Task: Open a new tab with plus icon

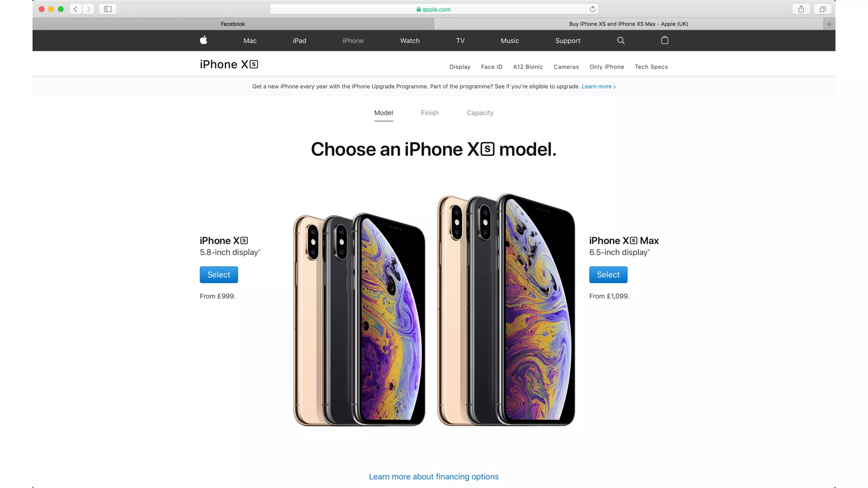Action: click(829, 24)
